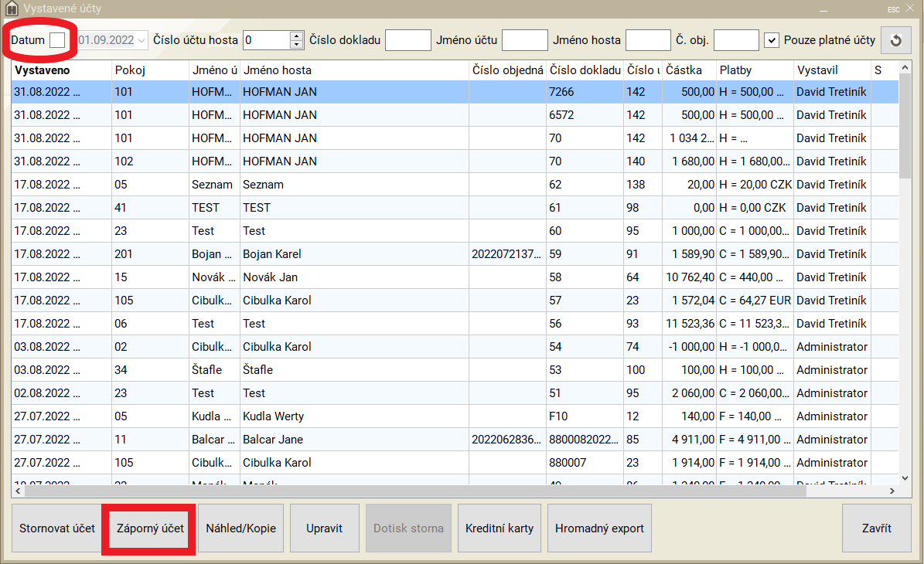The image size is (924, 564).
Task: Click the refresh arrow icon button
Action: [x=895, y=40]
